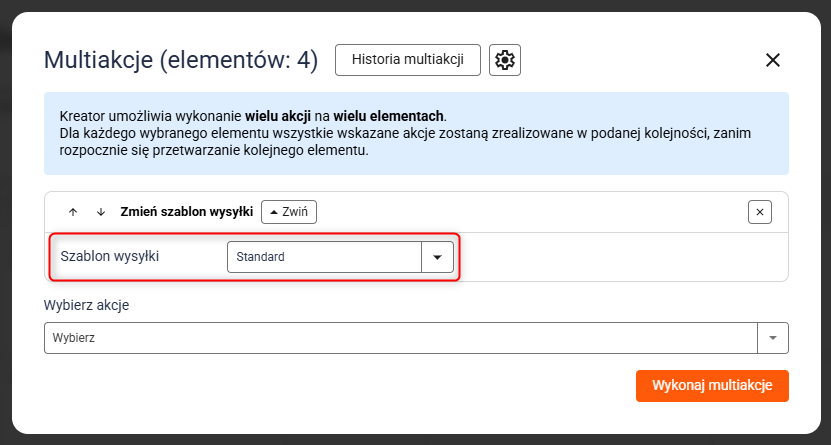The height and width of the screenshot is (445, 831).
Task: Focus the Wybierz action selection field
Action: pos(400,338)
